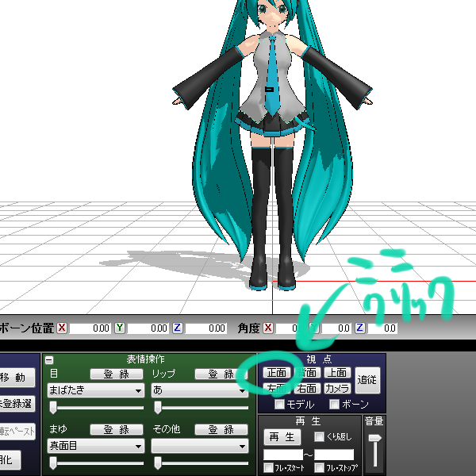476x476 pixels.
Task: Switch view to 正面 (front)
Action: [x=277, y=373]
